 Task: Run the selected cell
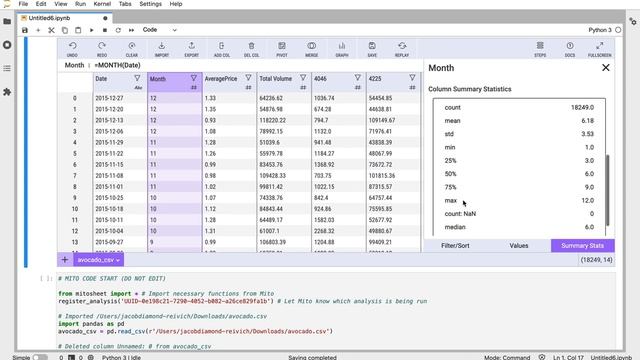[x=91, y=30]
